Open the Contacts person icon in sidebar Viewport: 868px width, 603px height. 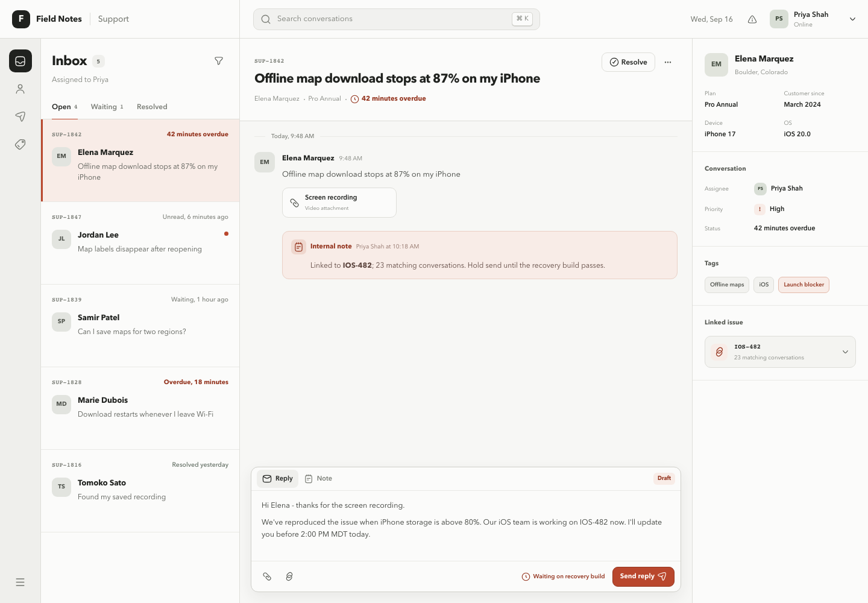20,89
